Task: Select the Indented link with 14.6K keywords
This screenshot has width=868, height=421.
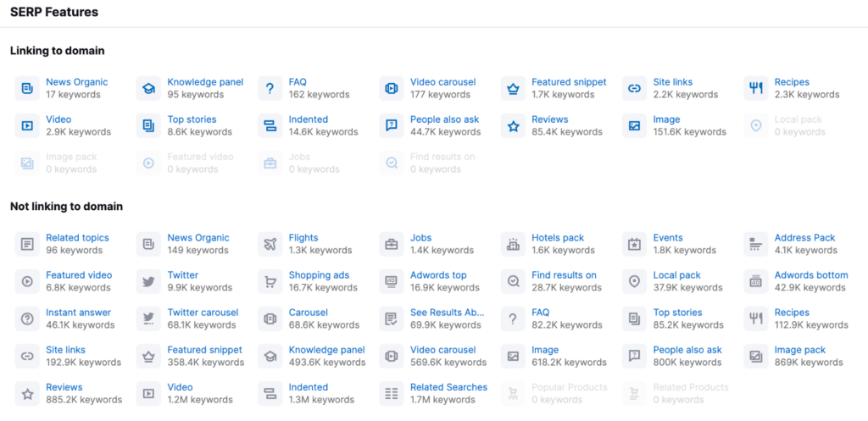Action: [308, 119]
